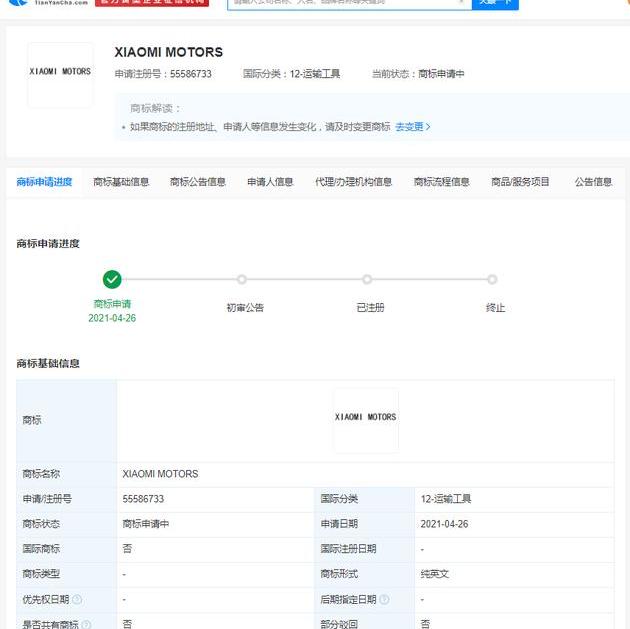Switch to the 商标公告信息 tab
This screenshot has height=629, width=630.
[x=198, y=182]
